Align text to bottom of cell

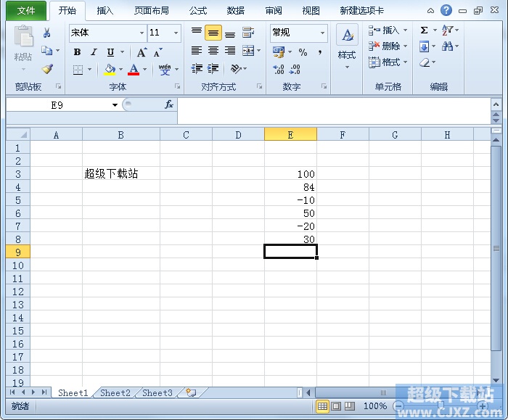tap(230, 33)
